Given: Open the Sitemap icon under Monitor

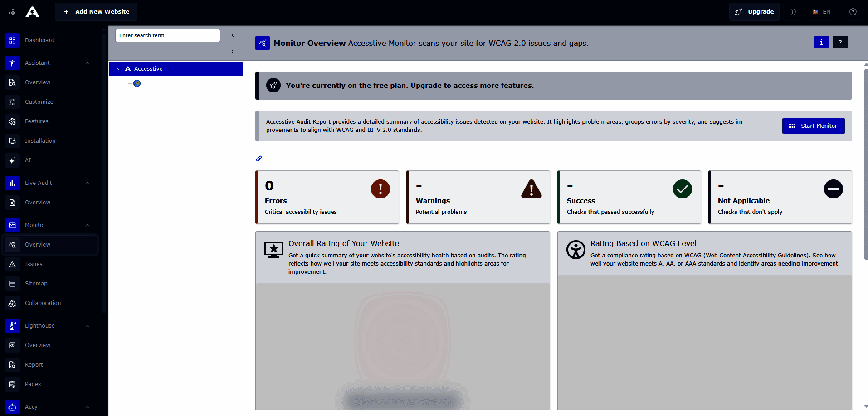Looking at the screenshot, I should [x=12, y=283].
